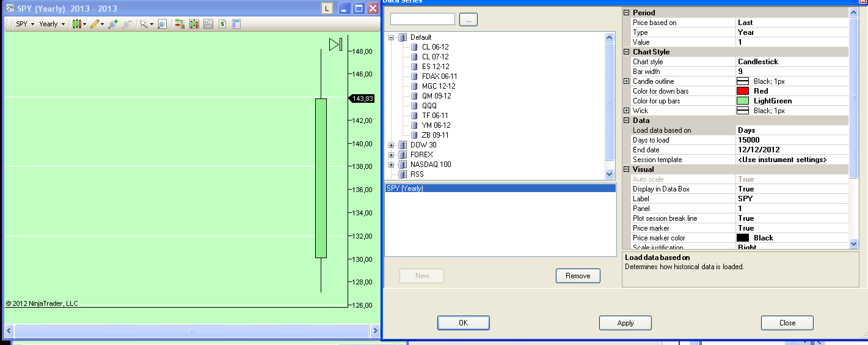Click the End date 12/12/2012 value
The image size is (868, 345).
(x=792, y=150)
